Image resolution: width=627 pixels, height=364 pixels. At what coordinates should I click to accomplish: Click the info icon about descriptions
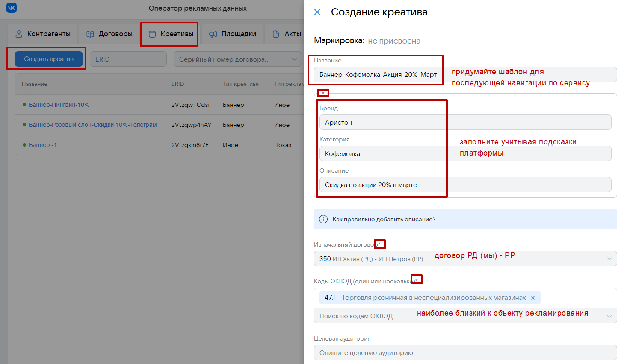(323, 219)
